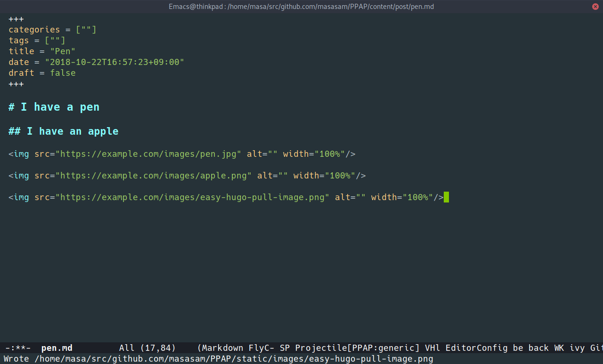Screen dimensions: 603x364
Task: Click the ivy minor mode indicator
Action: [x=577, y=348]
